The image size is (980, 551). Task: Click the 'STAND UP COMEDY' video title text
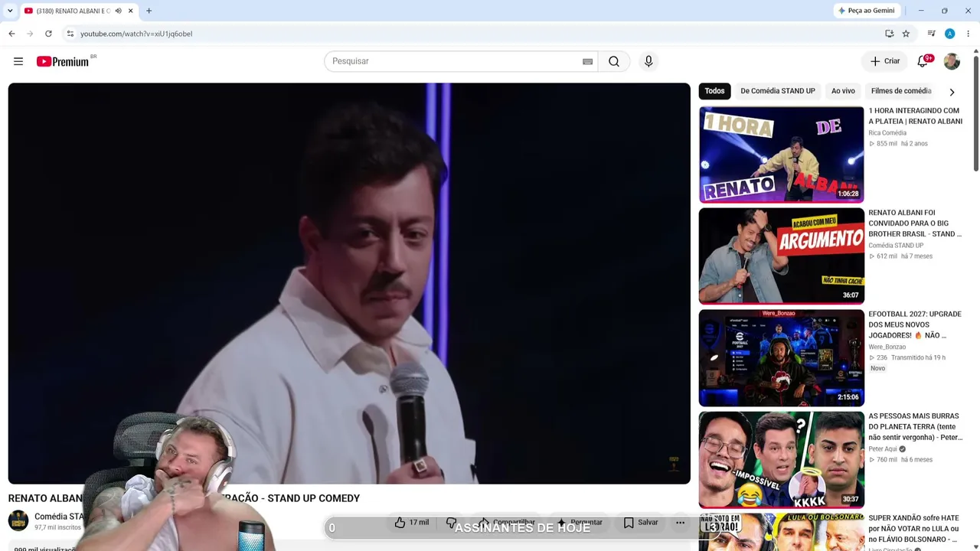click(x=313, y=498)
